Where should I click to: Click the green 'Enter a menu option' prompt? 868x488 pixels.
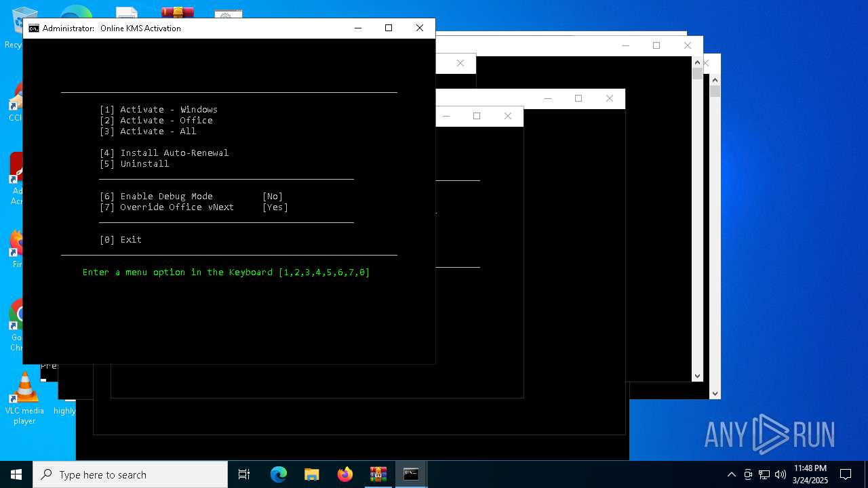click(x=226, y=272)
